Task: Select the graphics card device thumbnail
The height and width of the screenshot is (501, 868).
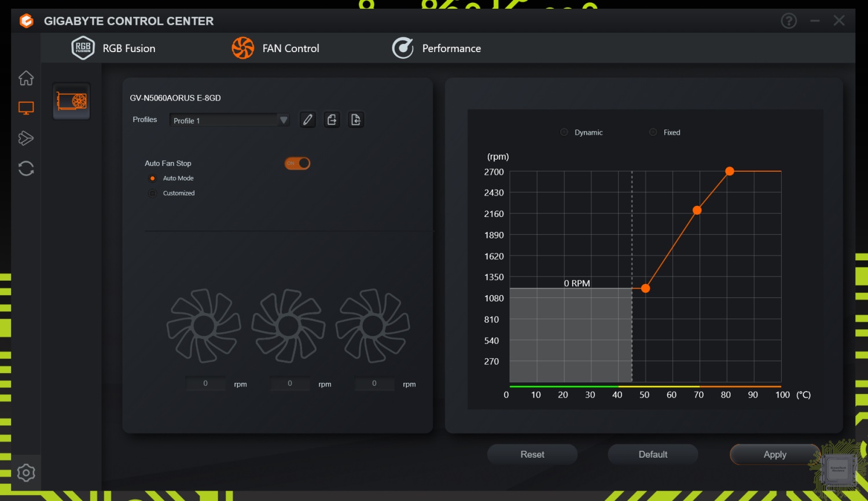Action: point(72,101)
